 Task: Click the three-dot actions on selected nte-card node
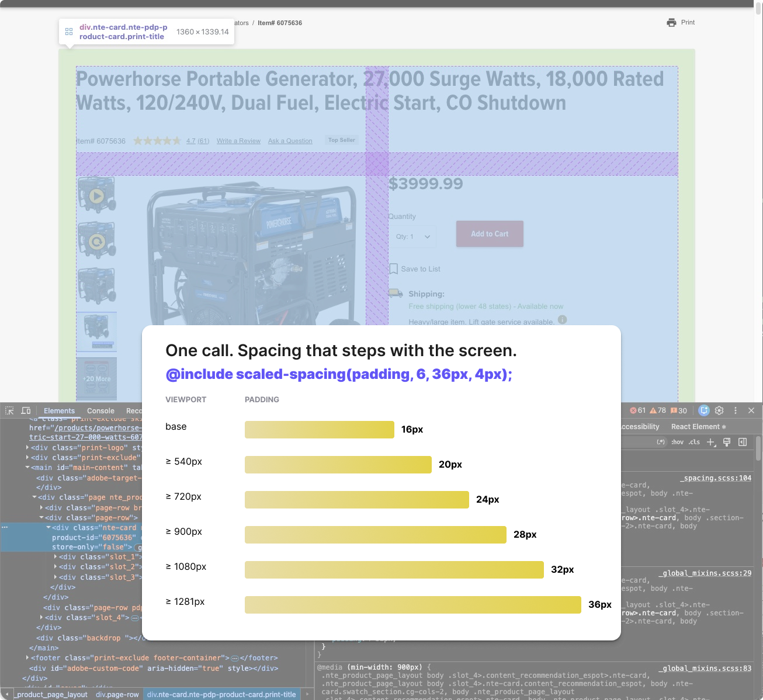click(5, 527)
